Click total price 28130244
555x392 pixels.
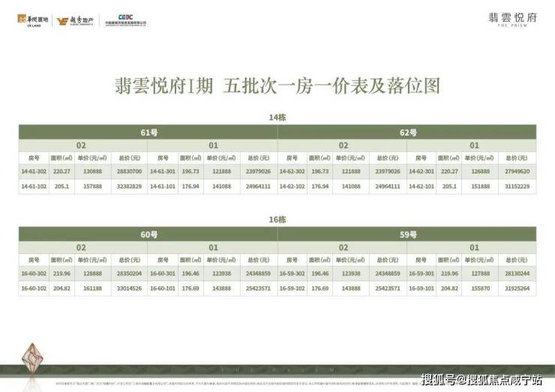tap(517, 274)
